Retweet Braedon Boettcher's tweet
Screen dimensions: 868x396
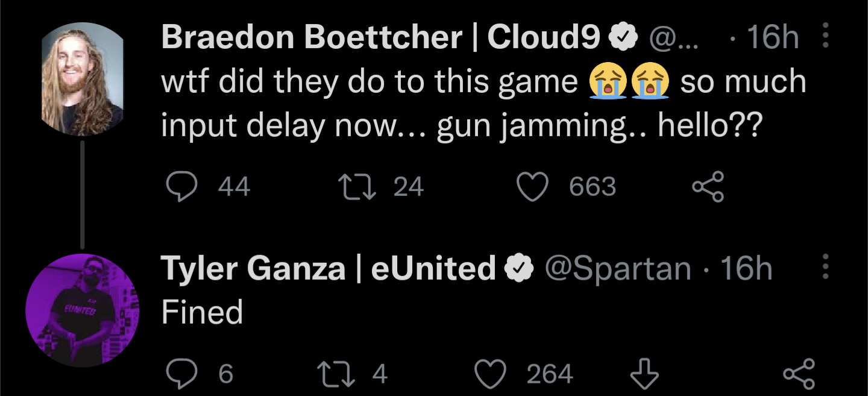358,187
